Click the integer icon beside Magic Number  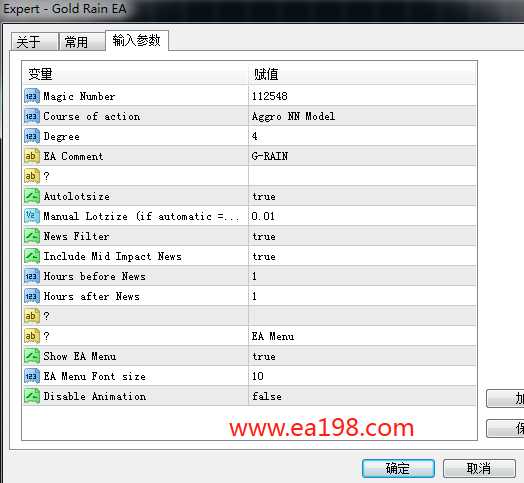pyautogui.click(x=32, y=96)
